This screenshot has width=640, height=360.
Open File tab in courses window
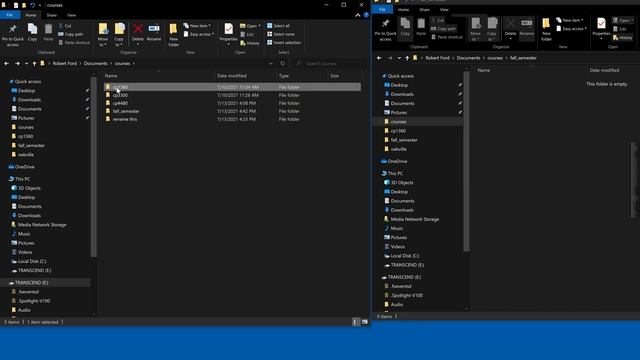[10, 15]
